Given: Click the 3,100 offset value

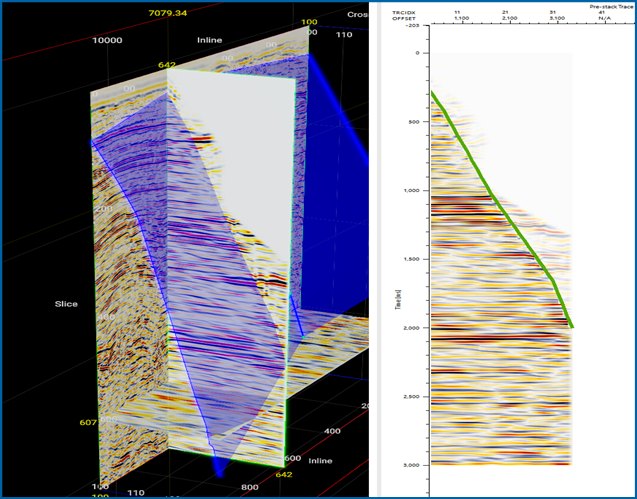Looking at the screenshot, I should 557,19.
